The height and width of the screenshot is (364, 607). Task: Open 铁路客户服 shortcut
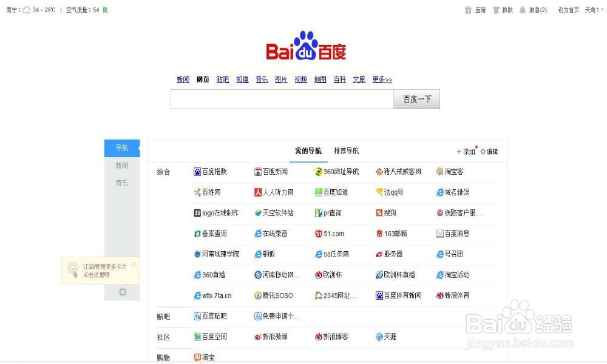click(x=459, y=213)
